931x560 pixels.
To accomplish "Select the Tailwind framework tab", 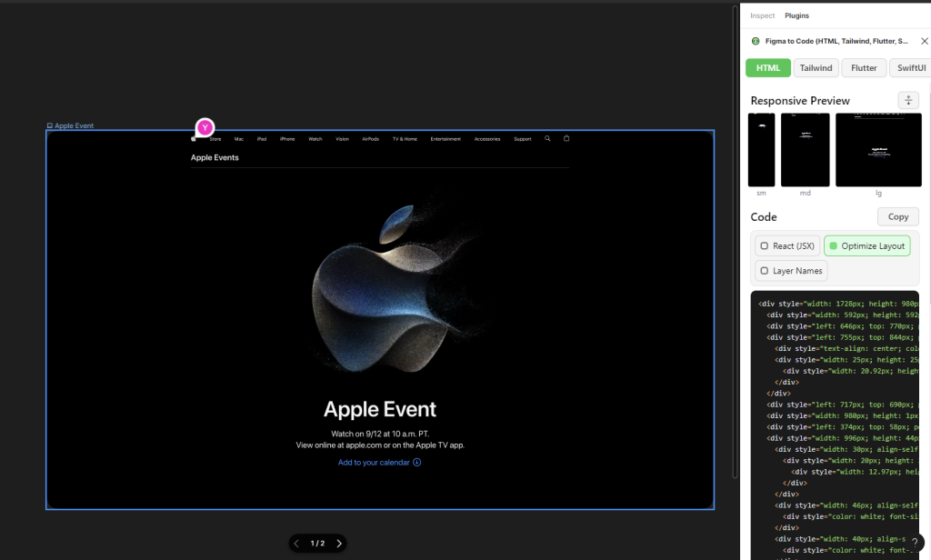I will (816, 68).
